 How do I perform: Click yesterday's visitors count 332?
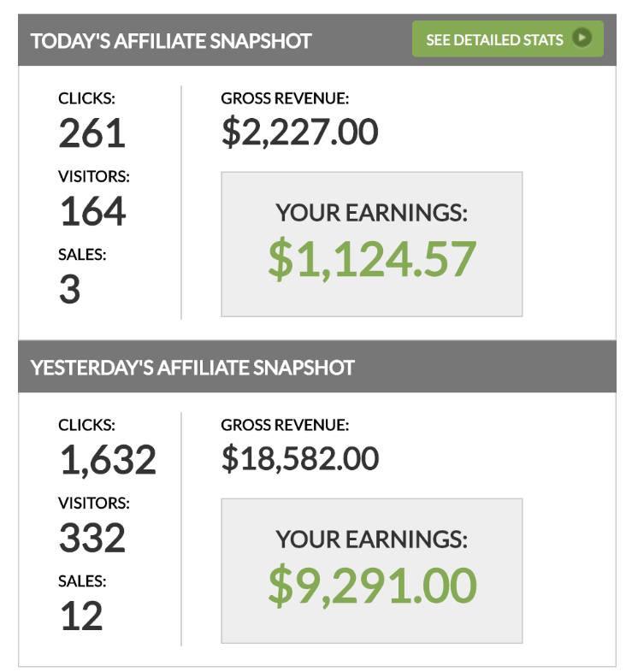pos(92,538)
